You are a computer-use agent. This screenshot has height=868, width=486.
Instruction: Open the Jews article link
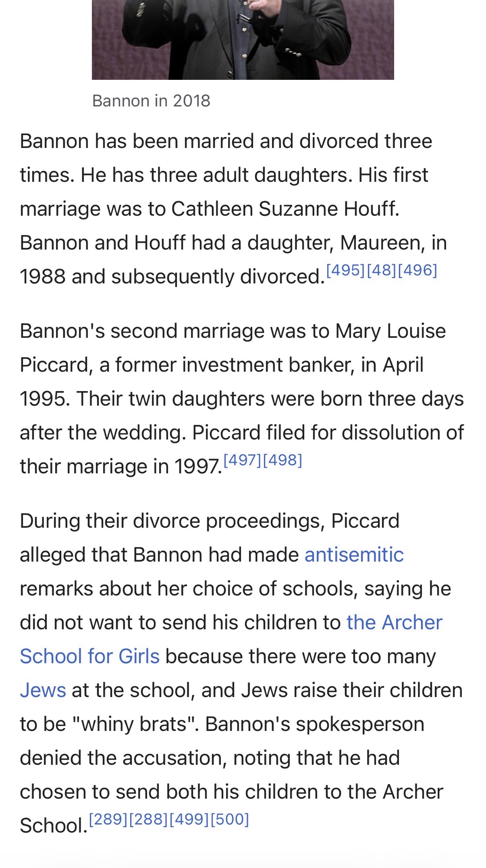pyautogui.click(x=43, y=690)
